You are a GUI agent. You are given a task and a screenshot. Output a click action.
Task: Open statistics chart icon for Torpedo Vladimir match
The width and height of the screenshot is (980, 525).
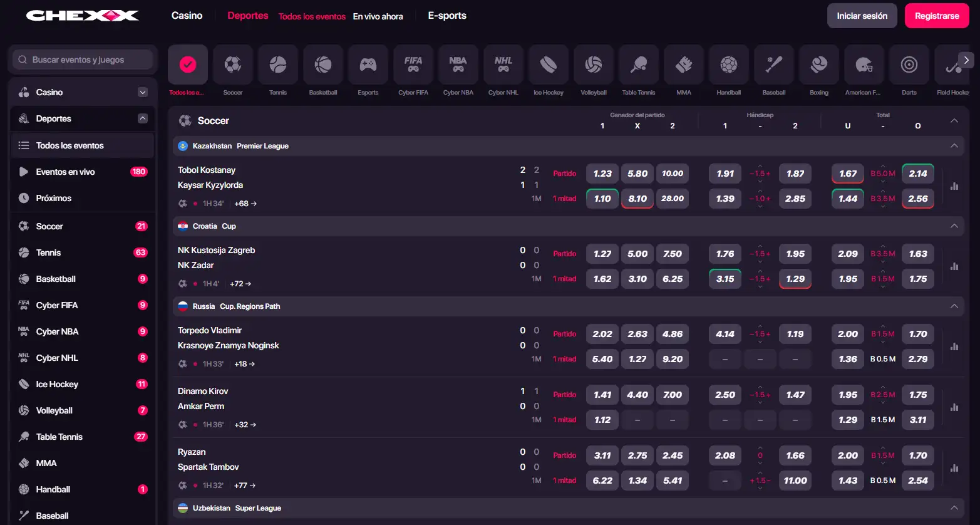tap(954, 346)
